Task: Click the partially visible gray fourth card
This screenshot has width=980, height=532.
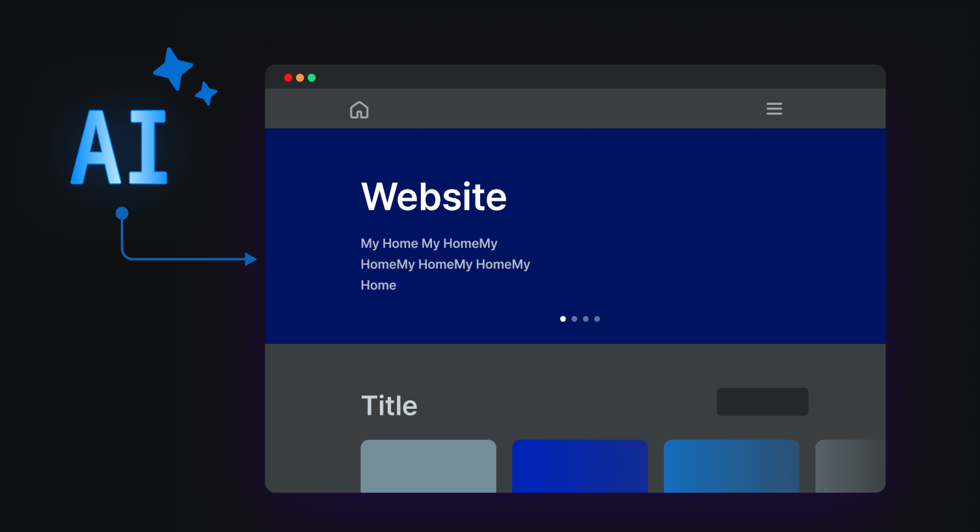Action: coord(850,465)
